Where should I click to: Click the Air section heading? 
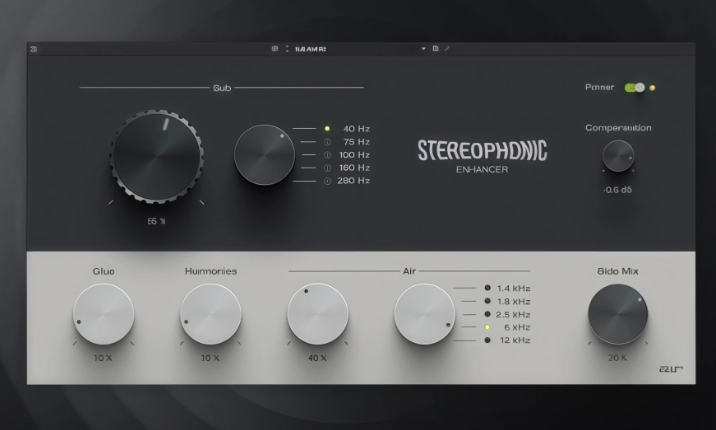tap(409, 271)
